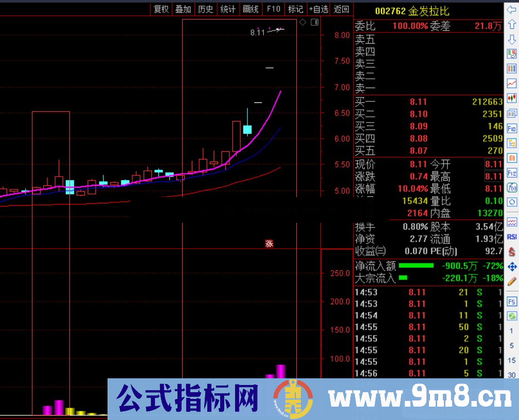Click the diamond marker toggle above the chart
This screenshot has width=519, height=420.
tap(302, 22)
